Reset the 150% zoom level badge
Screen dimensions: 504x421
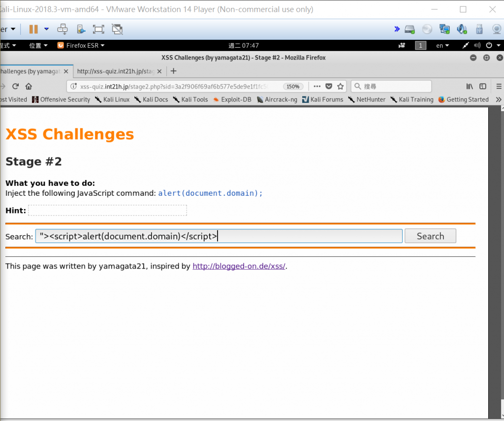(293, 87)
